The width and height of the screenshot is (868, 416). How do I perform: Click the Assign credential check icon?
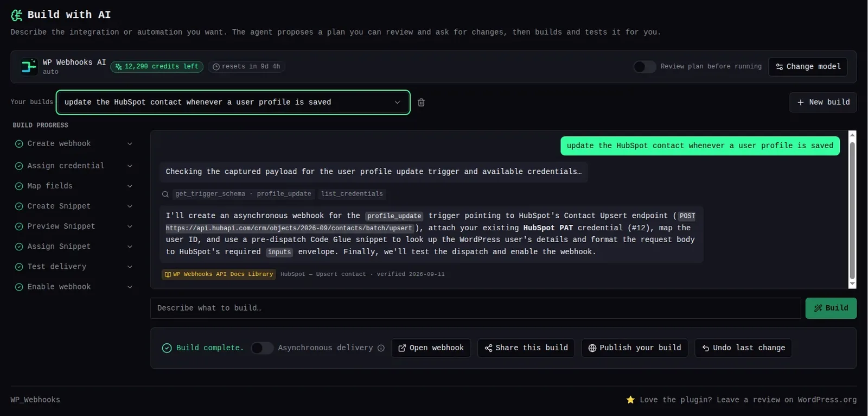[19, 166]
